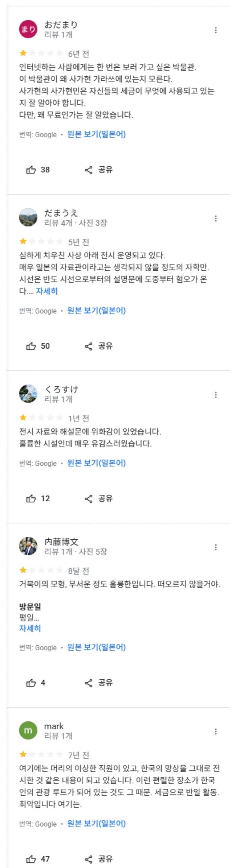The height and width of the screenshot is (868, 236).
Task: View the Japanese original of おだまり's review
Action: pos(96,134)
